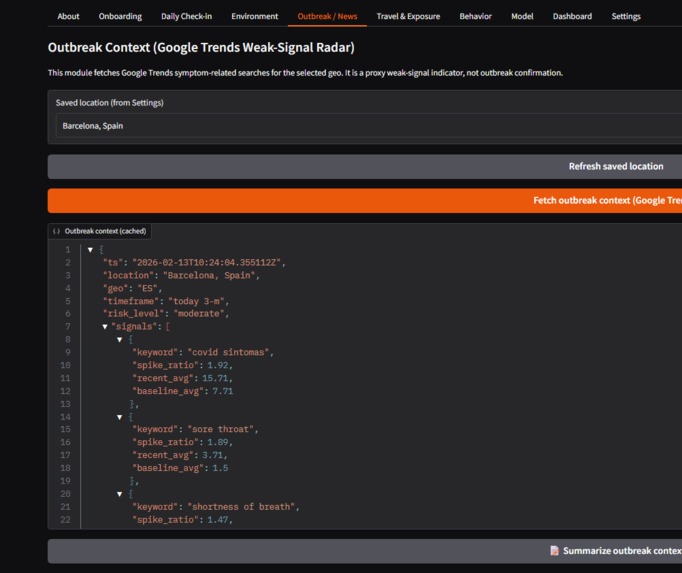Switch to the Behavior tab
The height and width of the screenshot is (573, 682).
pyautogui.click(x=475, y=17)
